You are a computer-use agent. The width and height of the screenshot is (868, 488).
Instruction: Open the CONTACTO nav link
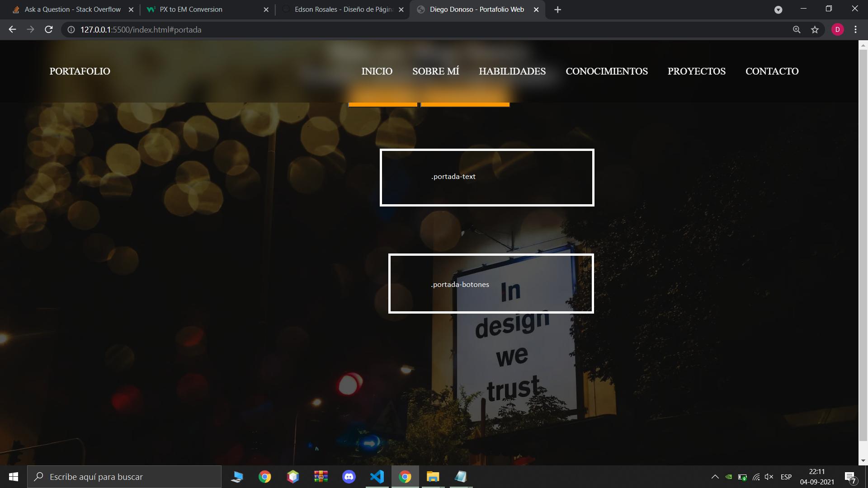(x=772, y=71)
